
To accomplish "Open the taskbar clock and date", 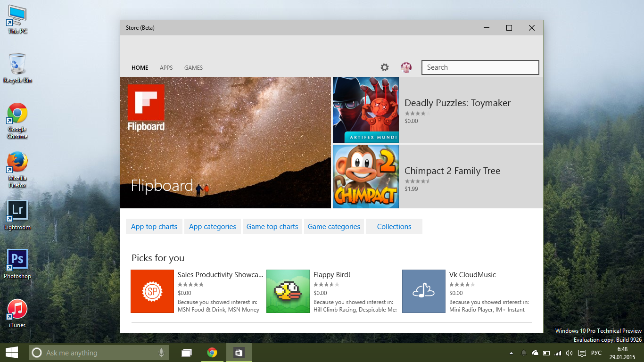I will (x=622, y=353).
